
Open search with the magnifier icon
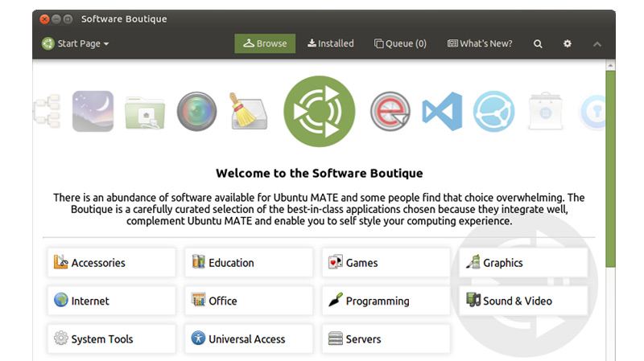(x=538, y=43)
